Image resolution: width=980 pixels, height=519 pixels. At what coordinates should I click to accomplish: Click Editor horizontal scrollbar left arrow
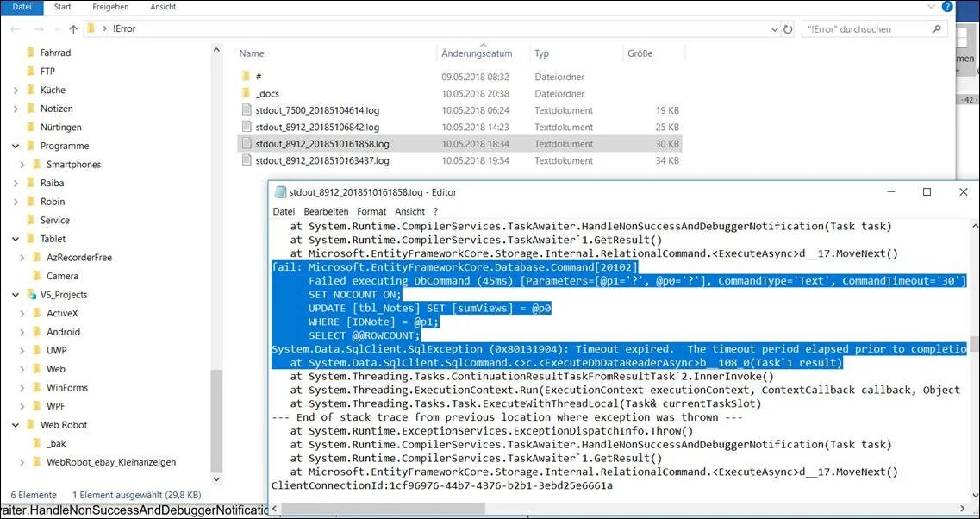[x=276, y=508]
